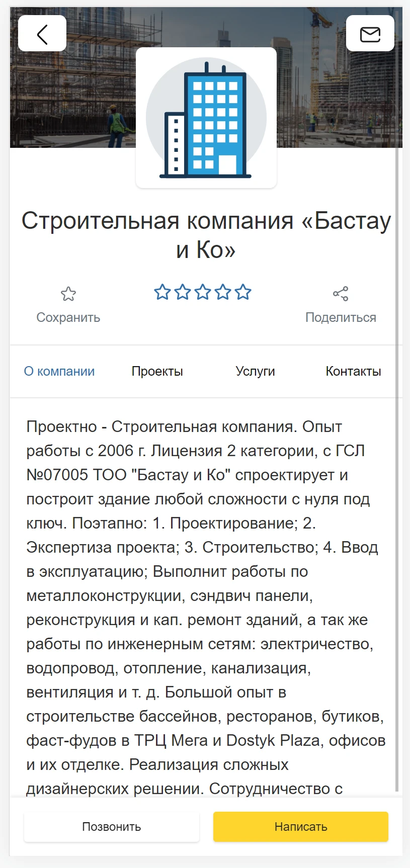Open the envelope message icon

point(370,34)
